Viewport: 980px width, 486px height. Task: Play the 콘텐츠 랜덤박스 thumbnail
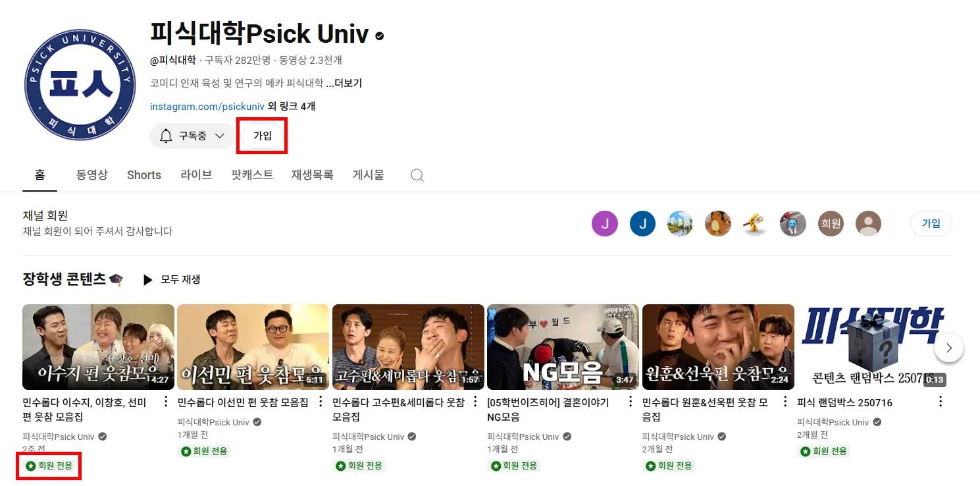click(873, 347)
